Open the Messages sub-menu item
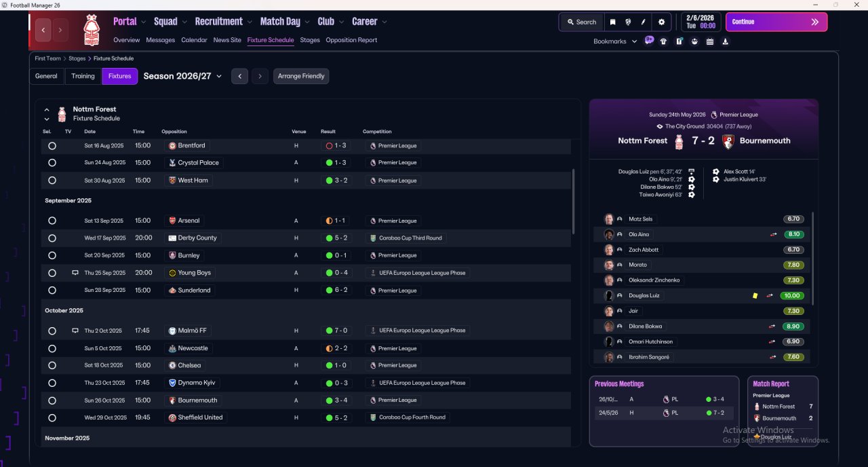This screenshot has height=467, width=868. tap(160, 40)
